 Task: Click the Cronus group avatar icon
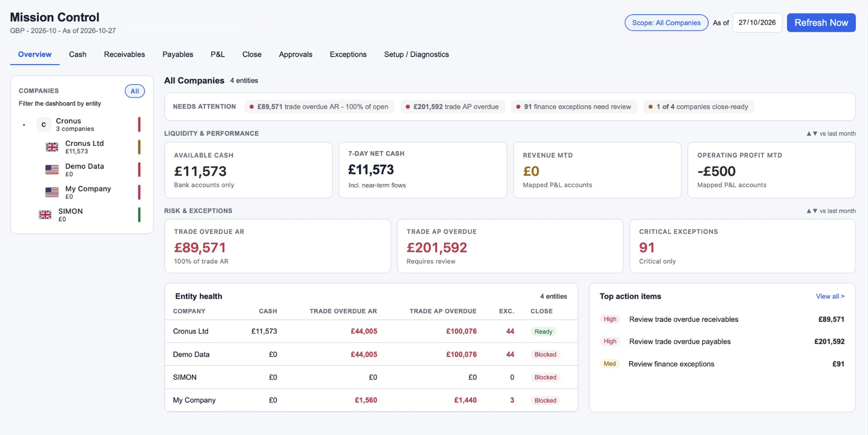click(44, 125)
